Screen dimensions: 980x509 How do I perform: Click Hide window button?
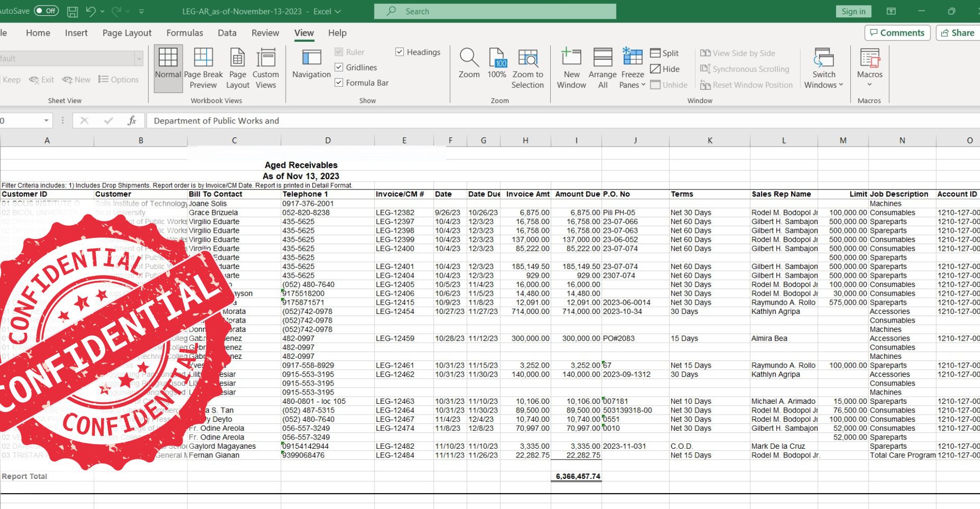click(x=665, y=69)
